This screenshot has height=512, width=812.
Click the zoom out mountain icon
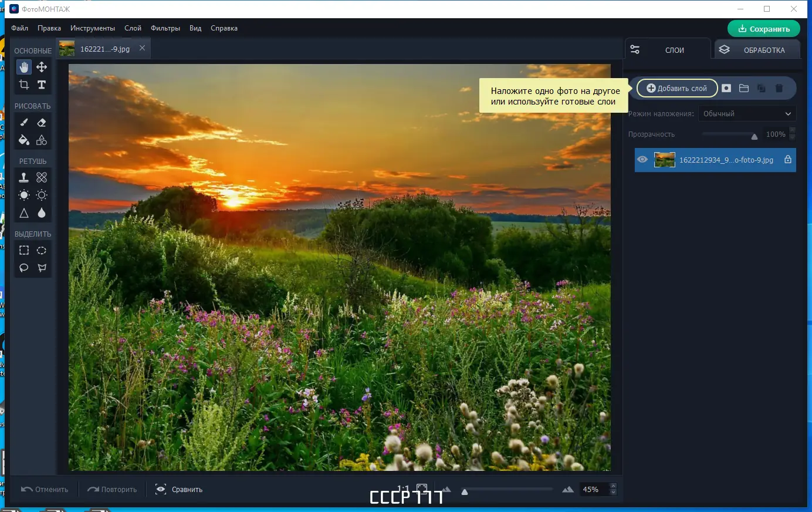pyautogui.click(x=447, y=489)
